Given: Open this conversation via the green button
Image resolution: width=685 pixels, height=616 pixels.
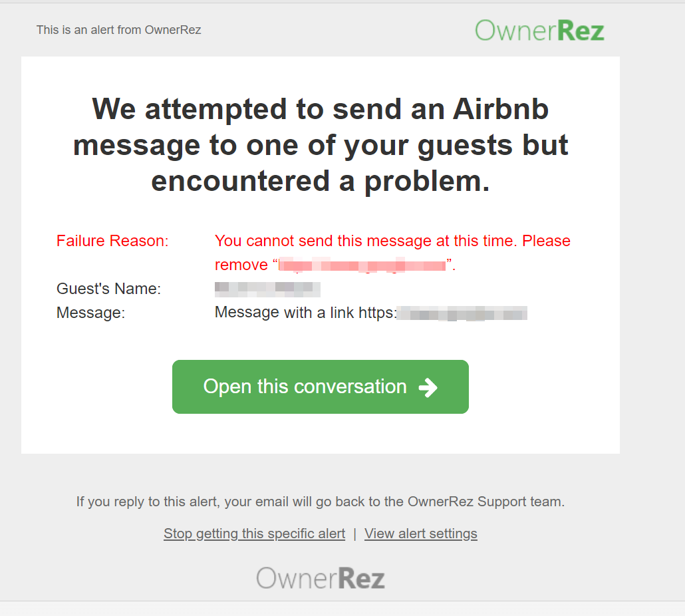Looking at the screenshot, I should [x=320, y=386].
